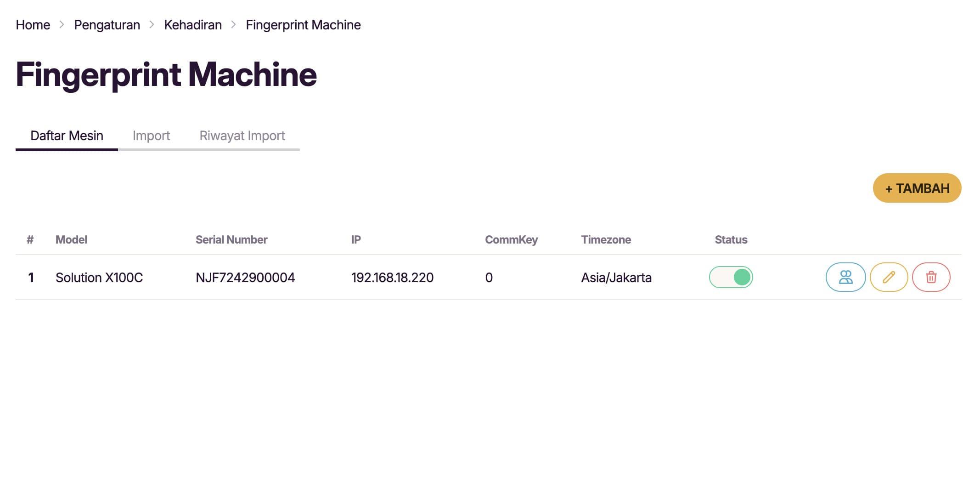Click the Status column header
The height and width of the screenshot is (477, 980).
730,239
